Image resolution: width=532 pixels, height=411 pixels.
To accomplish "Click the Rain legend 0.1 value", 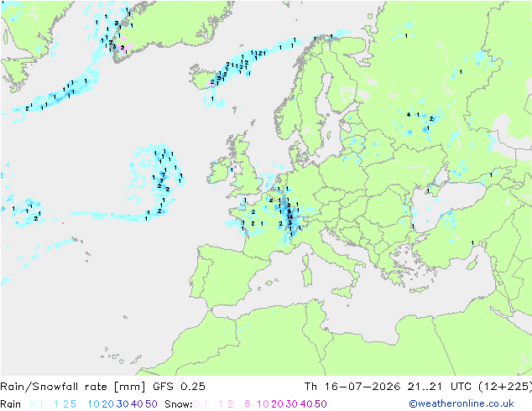I will (x=36, y=404).
